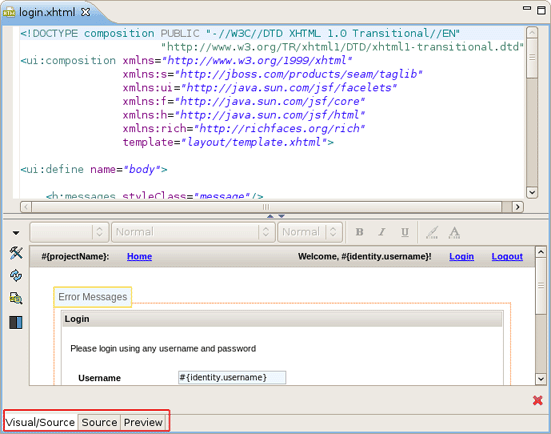Click the Error Messages box
This screenshot has height=434, width=551.
pyautogui.click(x=93, y=297)
